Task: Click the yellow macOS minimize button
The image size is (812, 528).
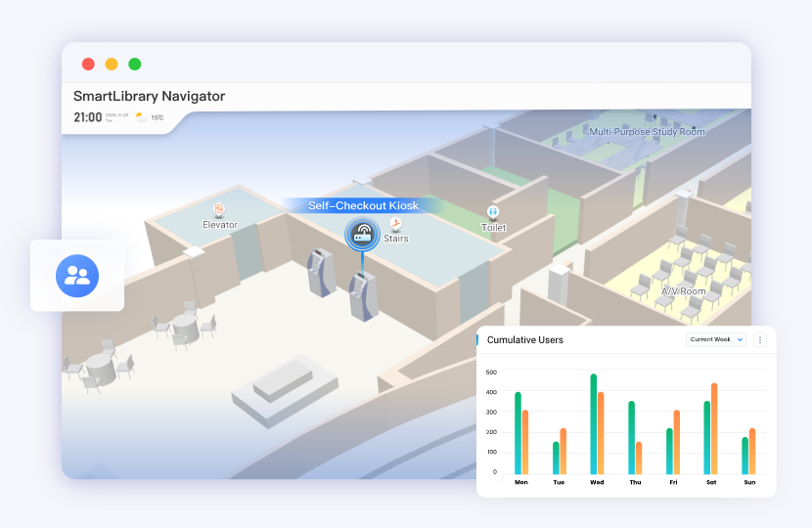Action: [112, 65]
